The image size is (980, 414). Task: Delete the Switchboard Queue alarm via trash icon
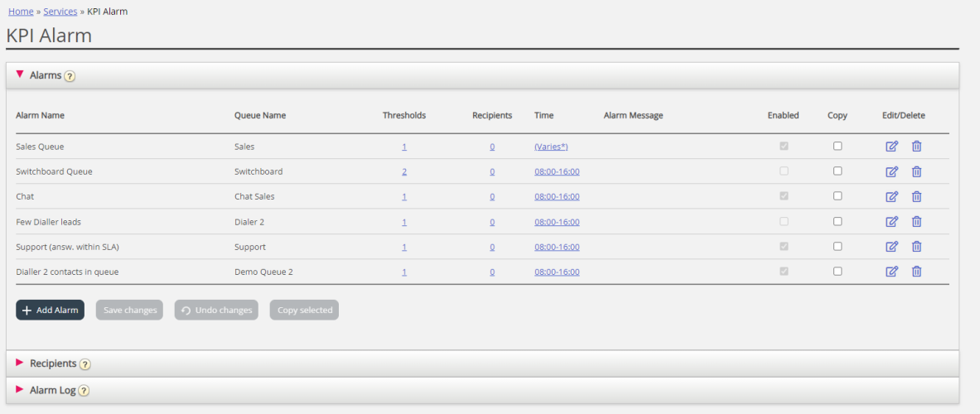point(916,171)
